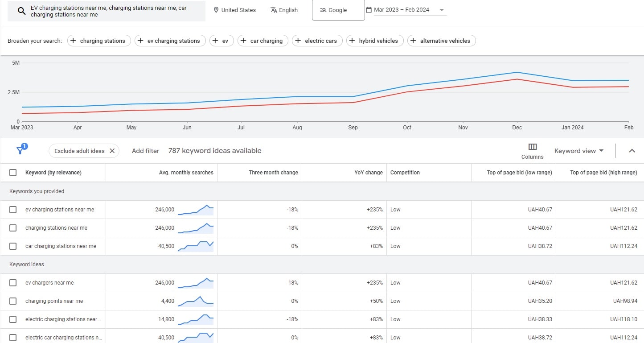Sort by YoY change column
Screen dimensions: 644x343
pyautogui.click(x=369, y=173)
